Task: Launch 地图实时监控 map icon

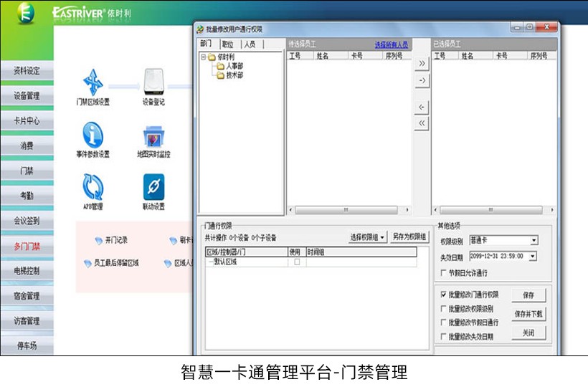Action: tap(154, 136)
